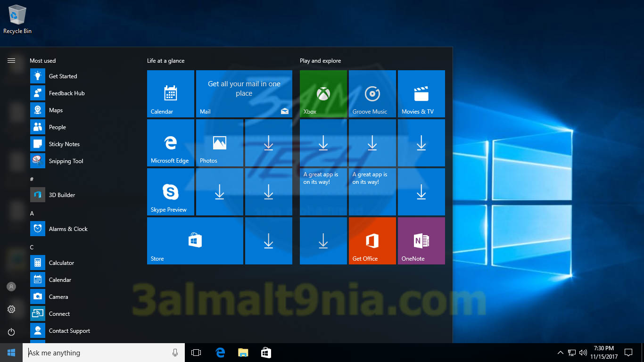
Task: Click the 'Play and explore' group title
Action: tap(321, 61)
